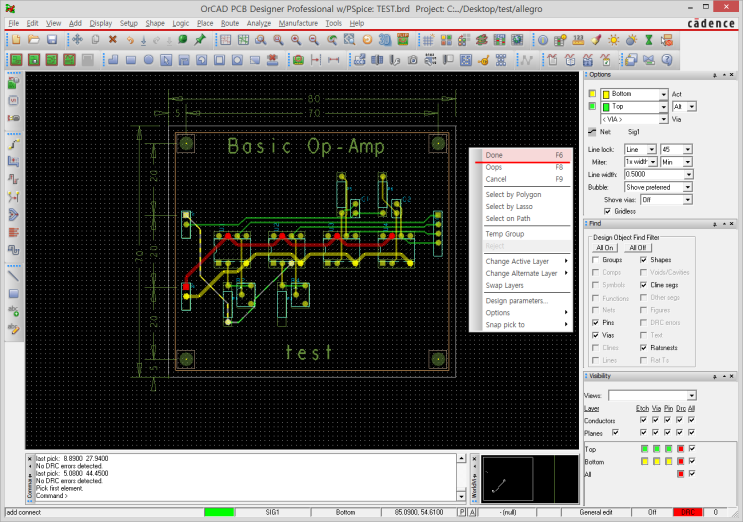
Task: Click the Save file icon in toolbar
Action: tap(52, 39)
